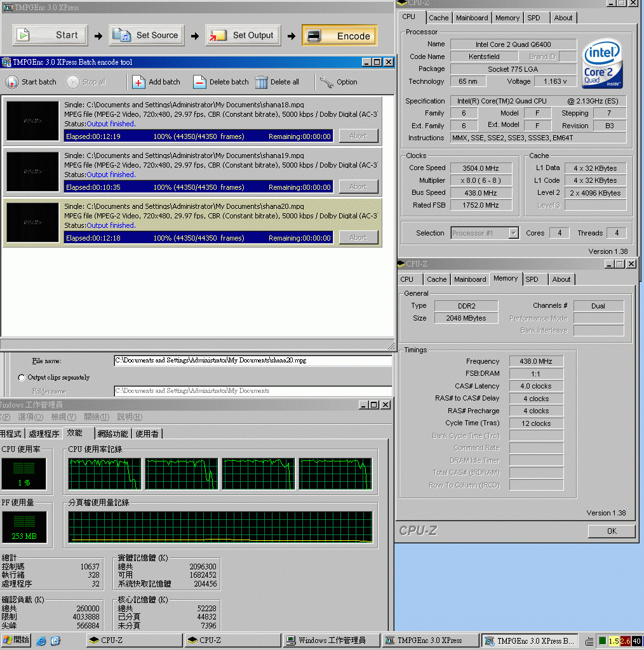Click TMPGEnc 3.0 XPress taskbar button
The height and width of the screenshot is (650, 644).
pyautogui.click(x=430, y=640)
